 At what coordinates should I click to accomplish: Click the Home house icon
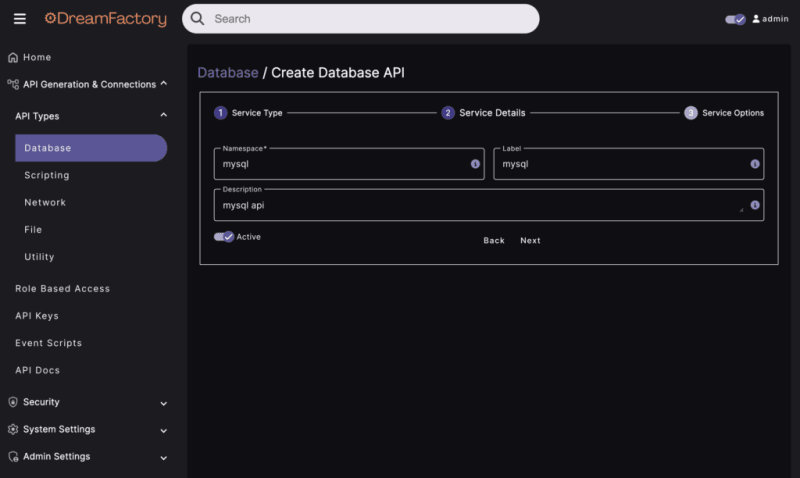[13, 58]
